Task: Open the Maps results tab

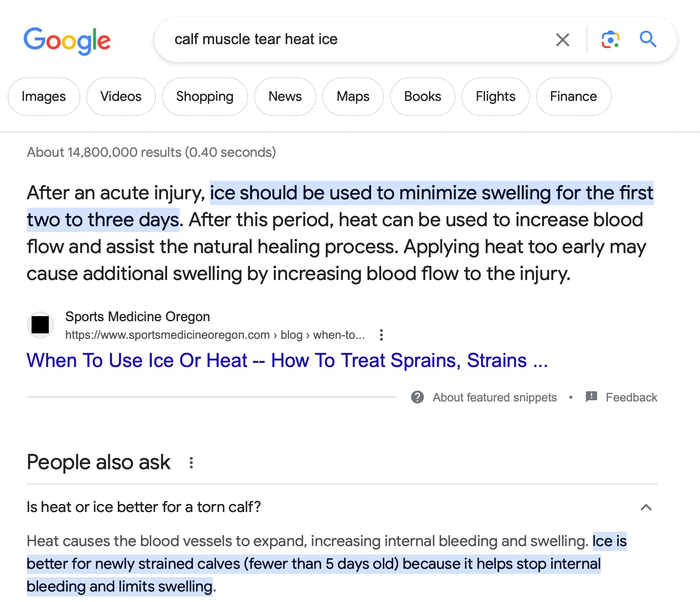Action: (x=353, y=97)
